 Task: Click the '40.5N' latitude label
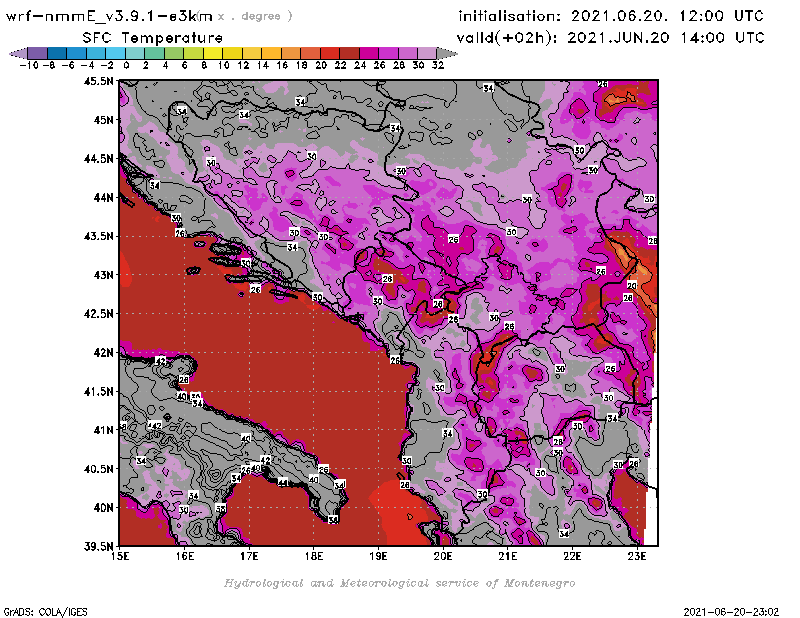coord(99,469)
